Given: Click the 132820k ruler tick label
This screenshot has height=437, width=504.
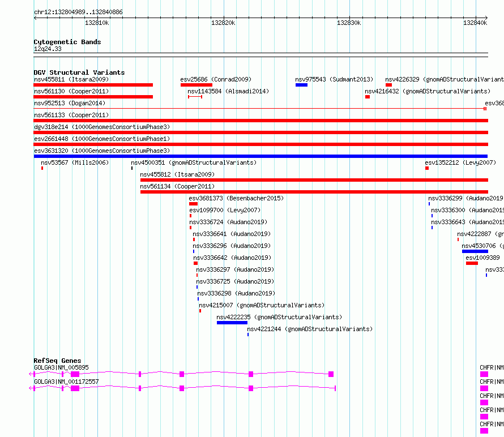Looking at the screenshot, I should (223, 23).
